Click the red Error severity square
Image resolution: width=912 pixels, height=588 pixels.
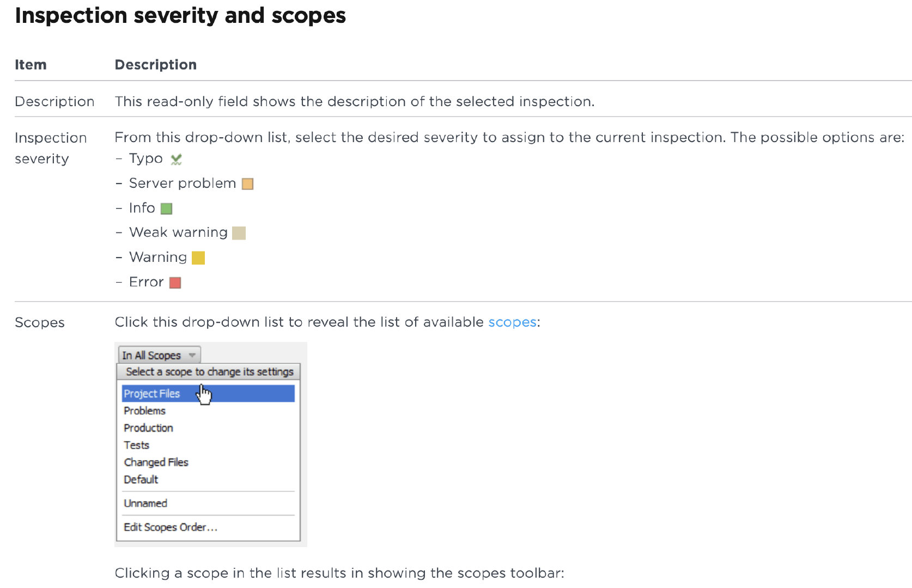175,283
